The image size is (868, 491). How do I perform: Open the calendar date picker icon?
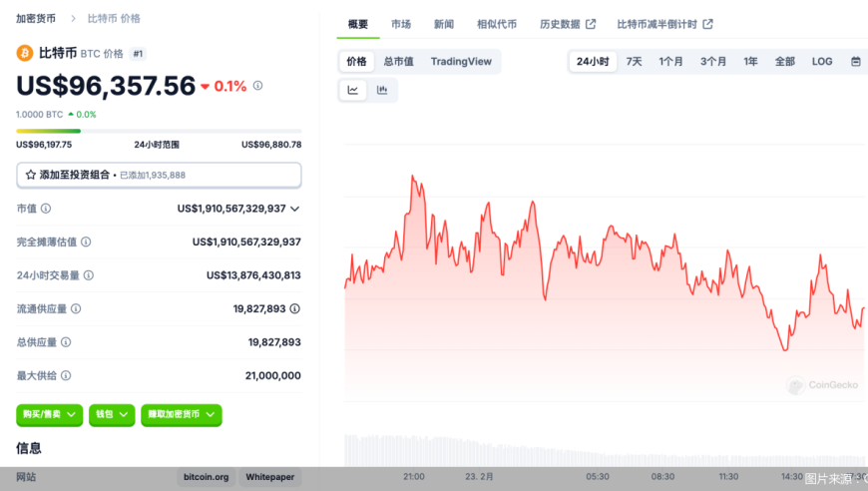tap(856, 62)
